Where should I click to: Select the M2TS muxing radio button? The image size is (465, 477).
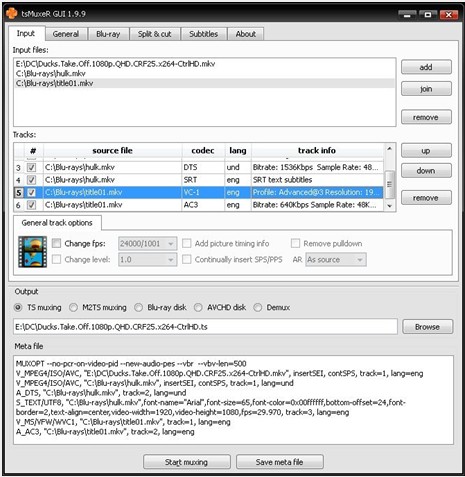[x=73, y=307]
